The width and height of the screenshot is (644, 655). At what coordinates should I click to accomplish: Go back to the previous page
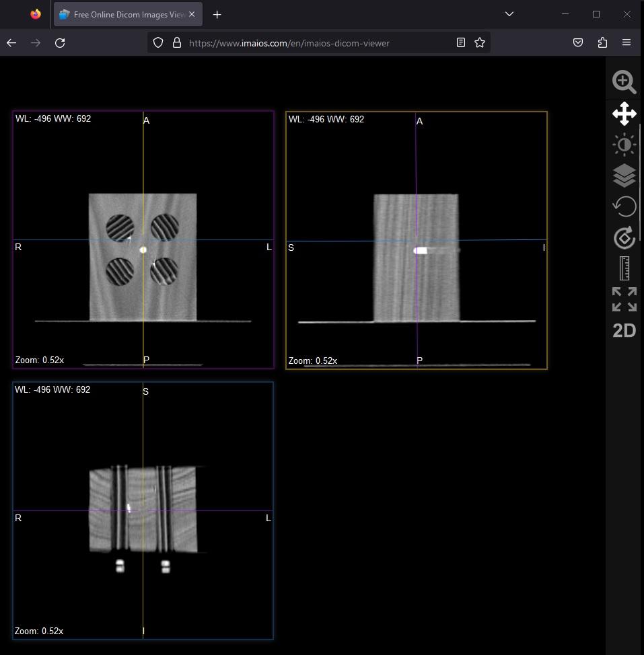tap(11, 43)
